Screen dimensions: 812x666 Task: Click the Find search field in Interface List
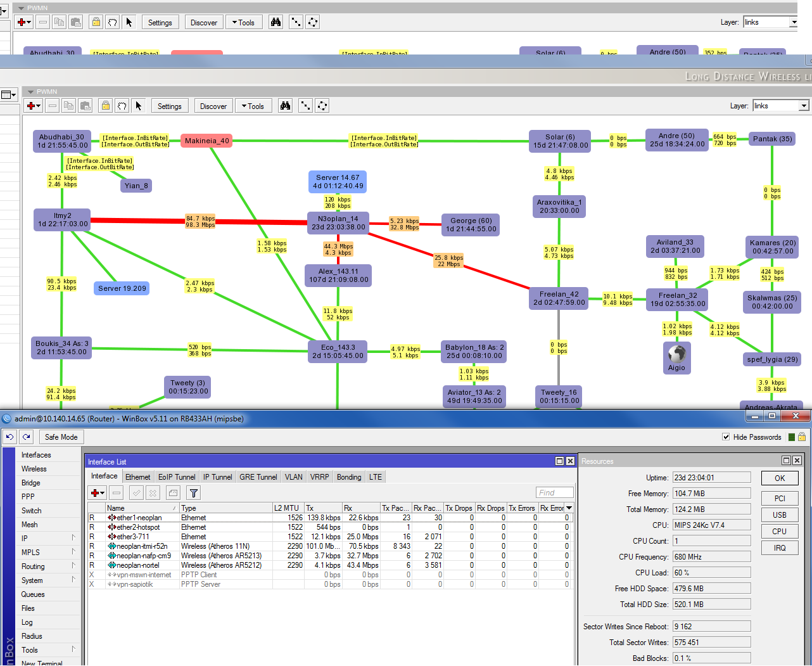(x=554, y=492)
